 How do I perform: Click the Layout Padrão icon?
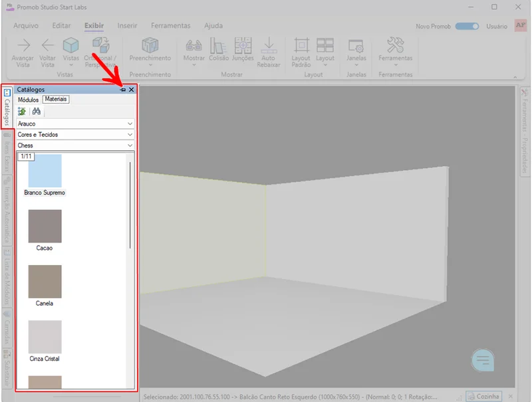pyautogui.click(x=301, y=46)
